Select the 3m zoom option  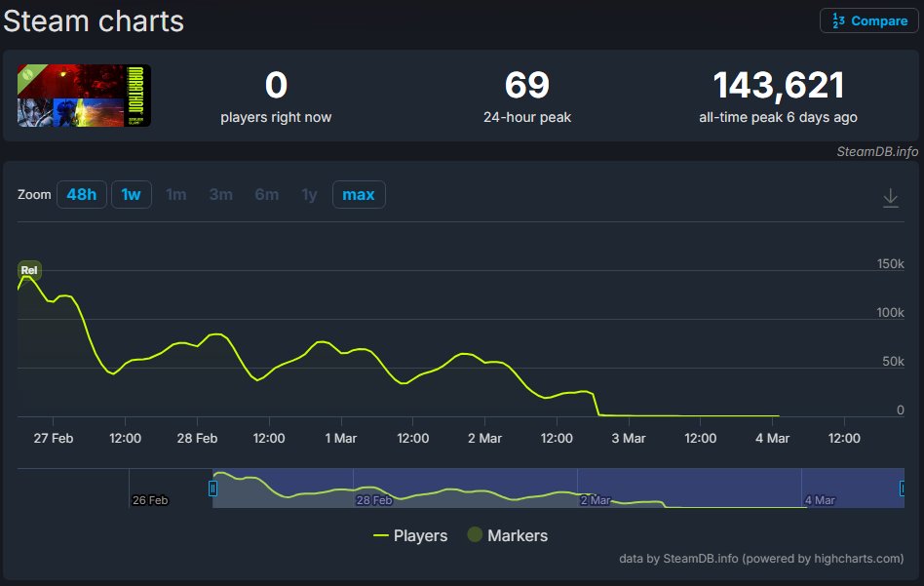tap(221, 195)
